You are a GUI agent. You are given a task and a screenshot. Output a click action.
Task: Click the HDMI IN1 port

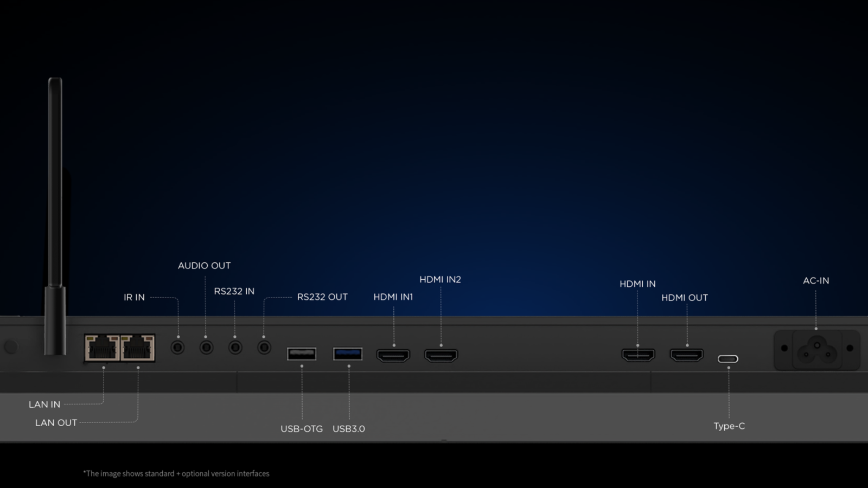(x=393, y=355)
